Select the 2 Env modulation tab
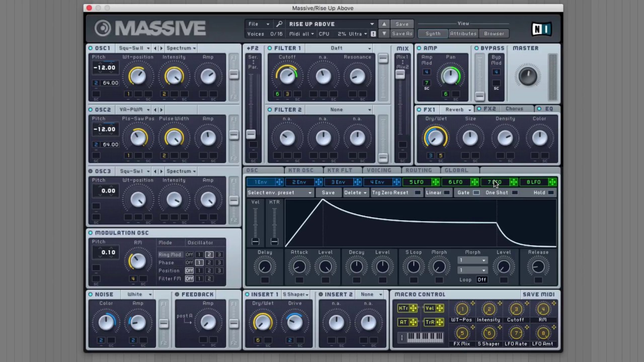644x362 pixels. pos(299,182)
